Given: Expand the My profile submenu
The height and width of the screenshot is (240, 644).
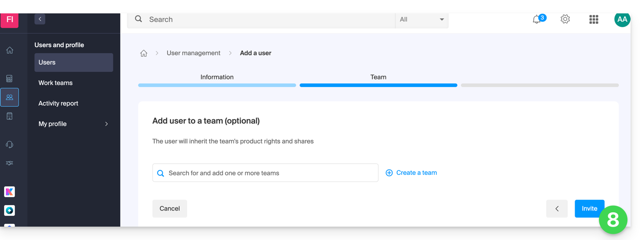Looking at the screenshot, I should point(106,124).
